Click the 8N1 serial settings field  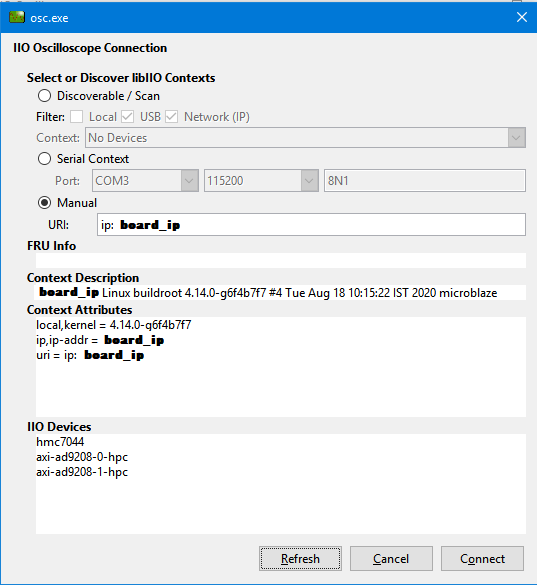(425, 181)
